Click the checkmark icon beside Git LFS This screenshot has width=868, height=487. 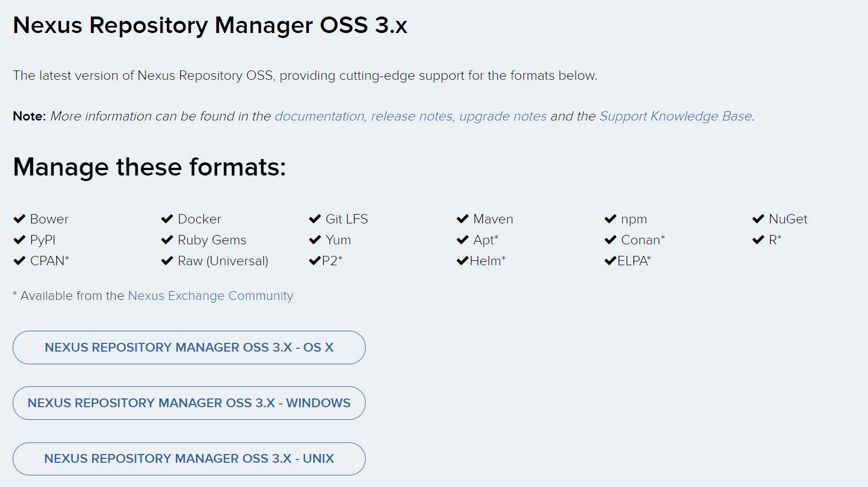pyautogui.click(x=315, y=218)
